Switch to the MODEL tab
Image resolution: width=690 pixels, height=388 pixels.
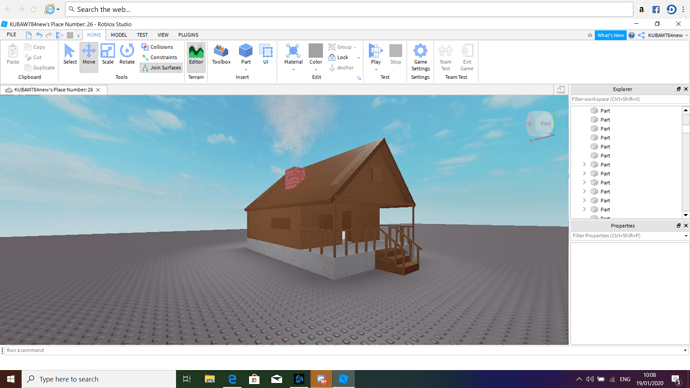coord(118,35)
